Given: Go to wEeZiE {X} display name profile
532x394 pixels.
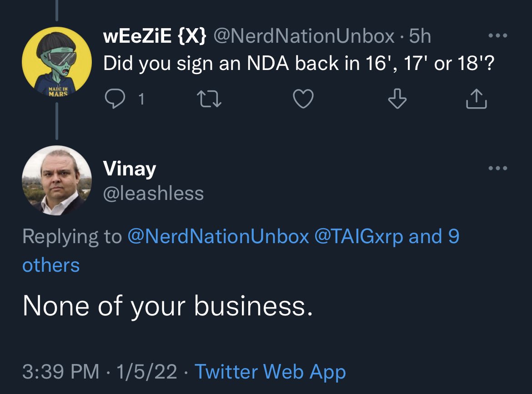Looking at the screenshot, I should tap(156, 36).
